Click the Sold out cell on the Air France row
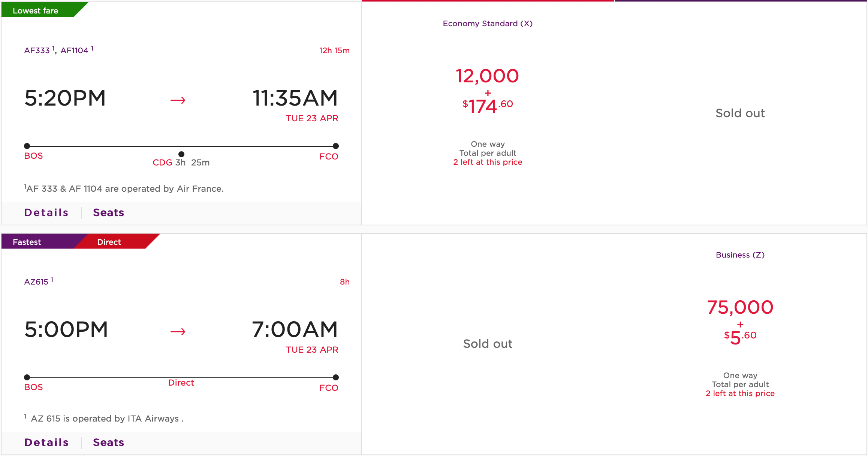Image resolution: width=868 pixels, height=456 pixels. click(x=740, y=113)
